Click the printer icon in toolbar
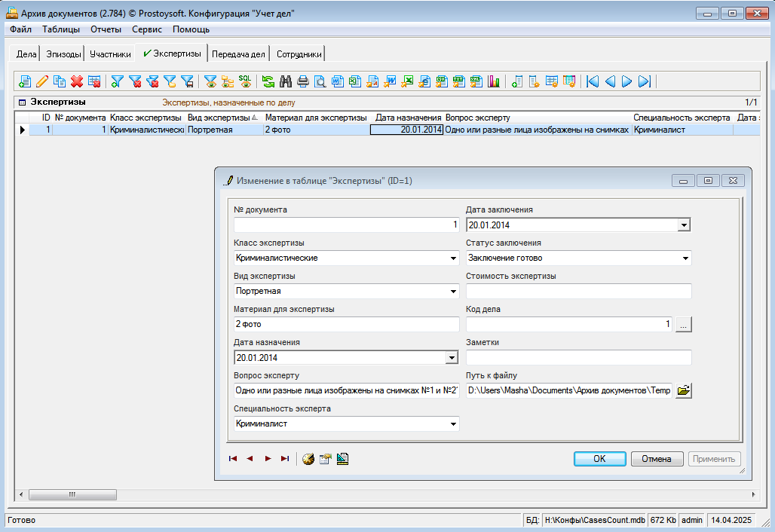The image size is (775, 532). pos(303,81)
